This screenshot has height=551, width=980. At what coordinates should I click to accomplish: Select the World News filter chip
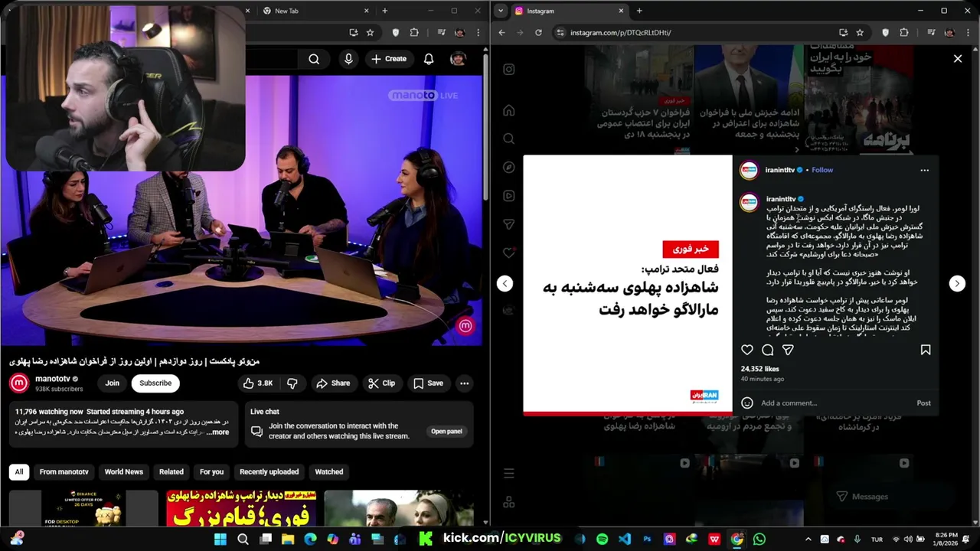click(124, 472)
